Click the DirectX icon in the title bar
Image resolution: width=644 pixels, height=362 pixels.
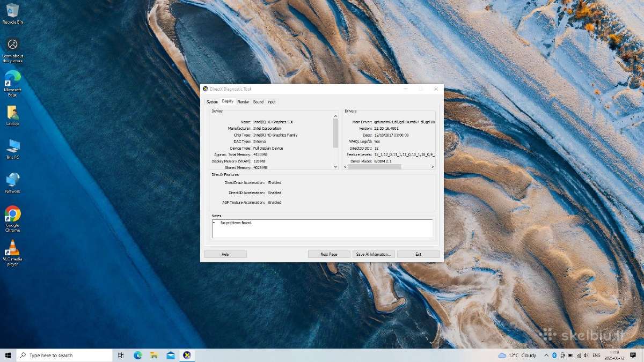point(206,89)
